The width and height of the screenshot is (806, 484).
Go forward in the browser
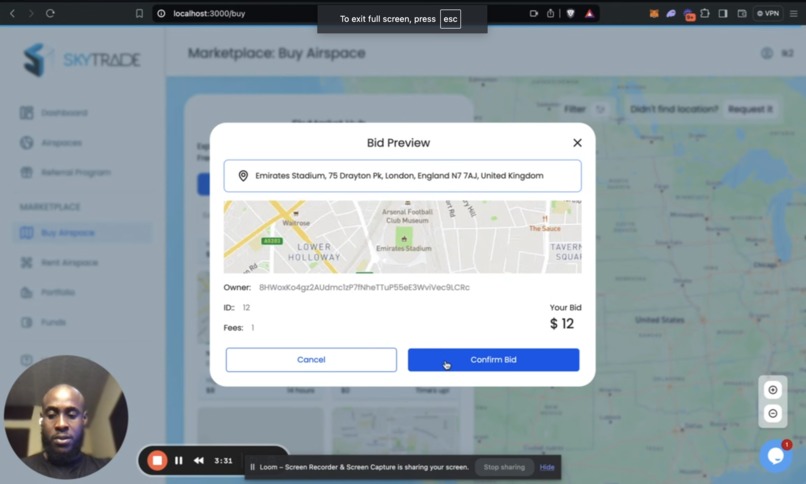[x=31, y=13]
